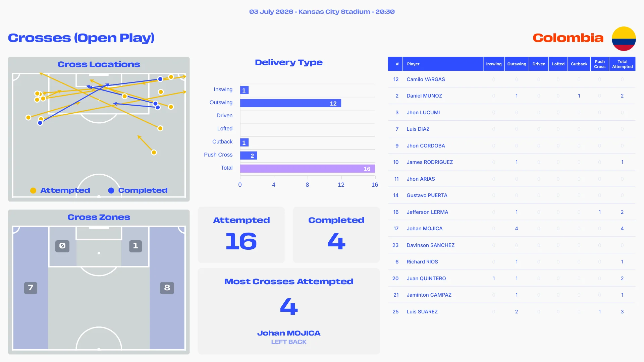Click the zone badge showing 1
This screenshot has width=644, height=362.
click(x=136, y=246)
